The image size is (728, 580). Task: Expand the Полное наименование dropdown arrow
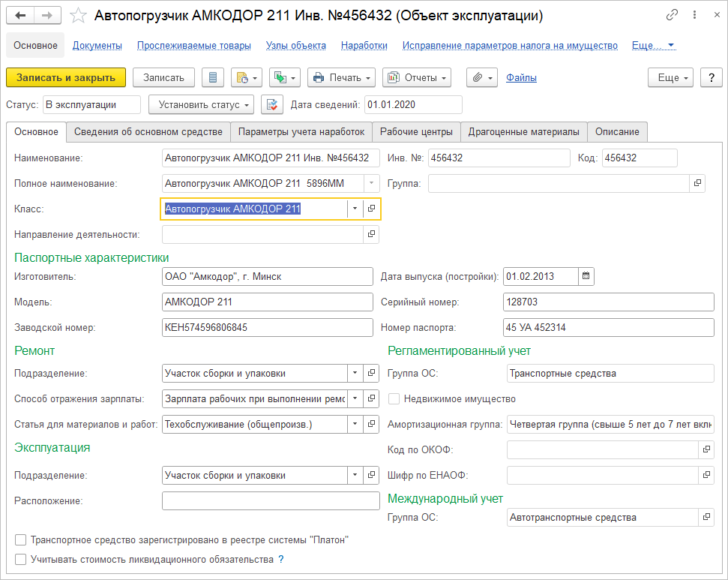(371, 183)
